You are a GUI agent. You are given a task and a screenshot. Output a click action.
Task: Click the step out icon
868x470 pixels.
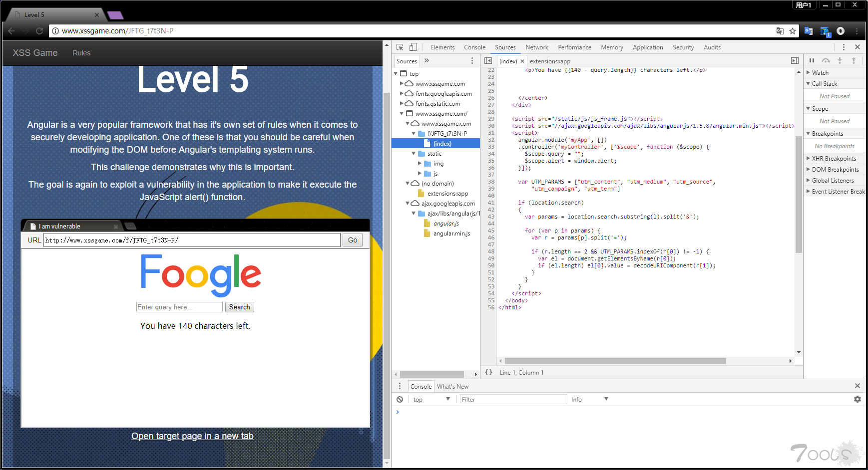coord(854,60)
